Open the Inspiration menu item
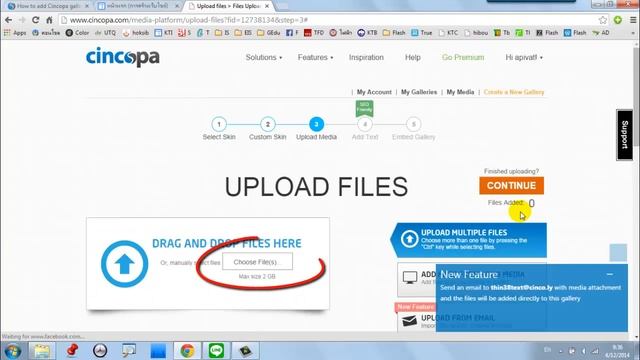The image size is (640, 360). [366, 58]
